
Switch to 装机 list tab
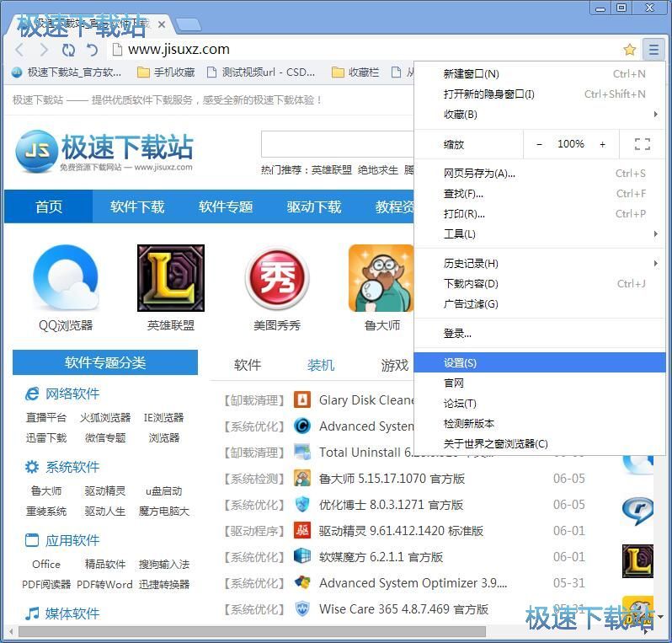pyautogui.click(x=321, y=365)
